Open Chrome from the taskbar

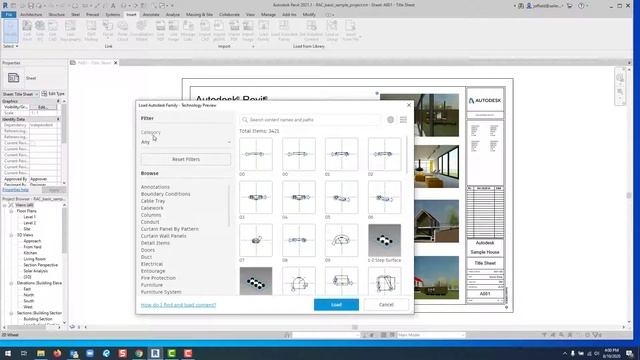tap(139, 353)
